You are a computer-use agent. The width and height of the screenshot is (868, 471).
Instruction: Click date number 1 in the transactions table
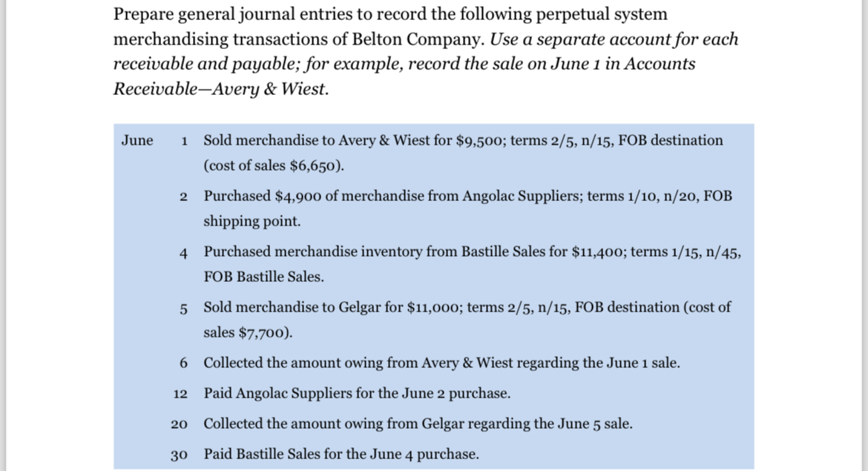pyautogui.click(x=184, y=141)
